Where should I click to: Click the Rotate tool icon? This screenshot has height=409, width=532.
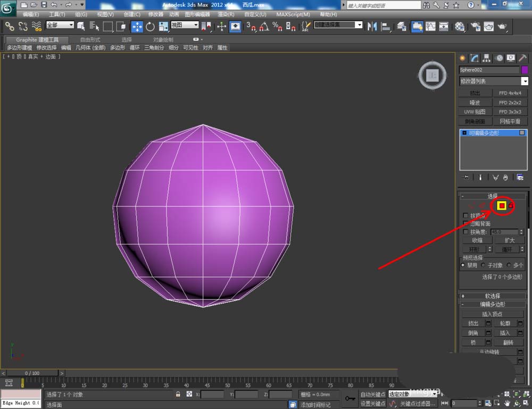pyautogui.click(x=150, y=26)
